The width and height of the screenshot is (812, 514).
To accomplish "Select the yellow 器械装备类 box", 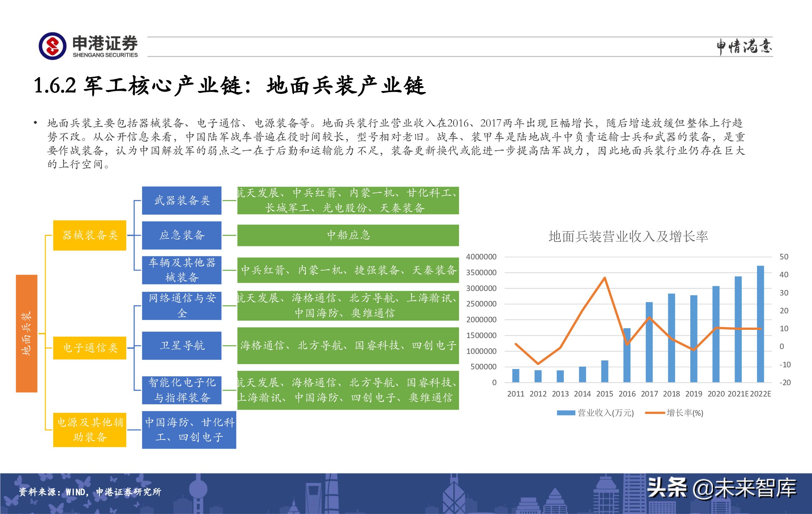I will (x=90, y=235).
